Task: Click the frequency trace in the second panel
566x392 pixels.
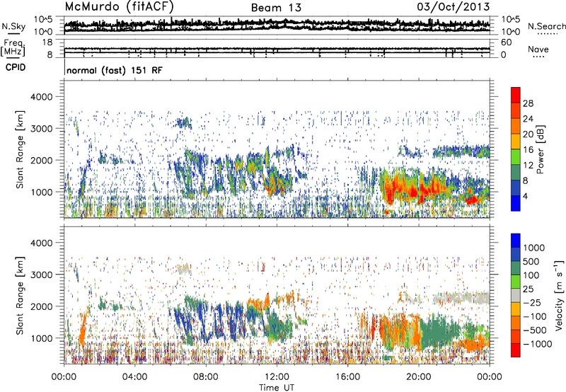Action: (x=277, y=49)
